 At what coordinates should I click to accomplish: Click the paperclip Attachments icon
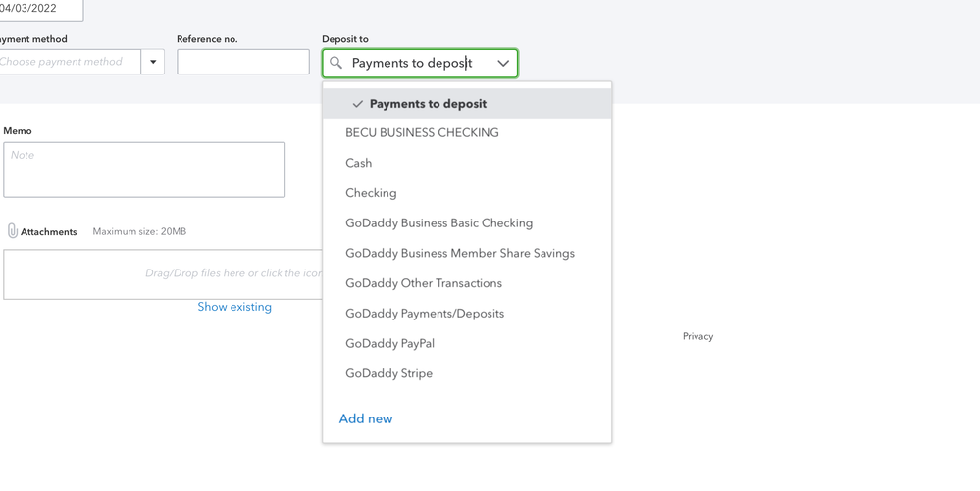pyautogui.click(x=12, y=231)
